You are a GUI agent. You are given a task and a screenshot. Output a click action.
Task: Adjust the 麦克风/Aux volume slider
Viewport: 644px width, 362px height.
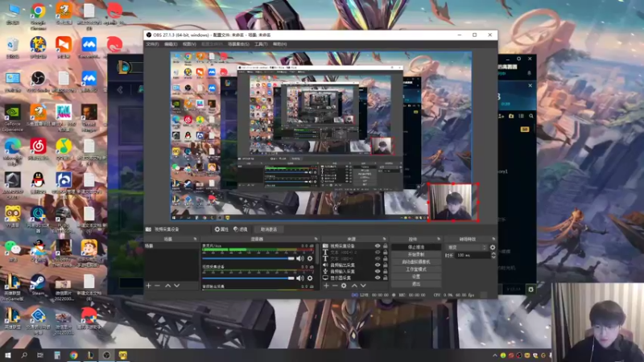248,258
